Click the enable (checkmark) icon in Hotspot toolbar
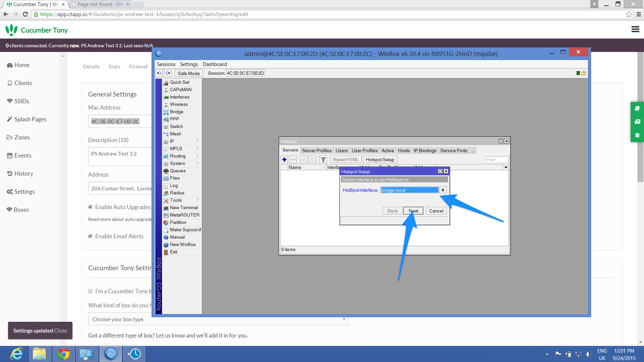This screenshot has width=644, height=362. point(304,160)
